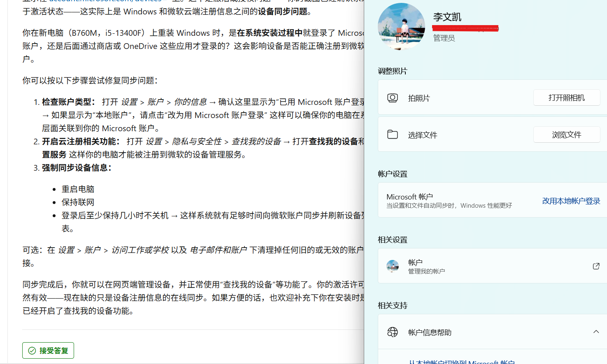Viewport: 607px width, 364px height.
Task: Click the italic 访问工作或学校 text
Action: pos(140,250)
